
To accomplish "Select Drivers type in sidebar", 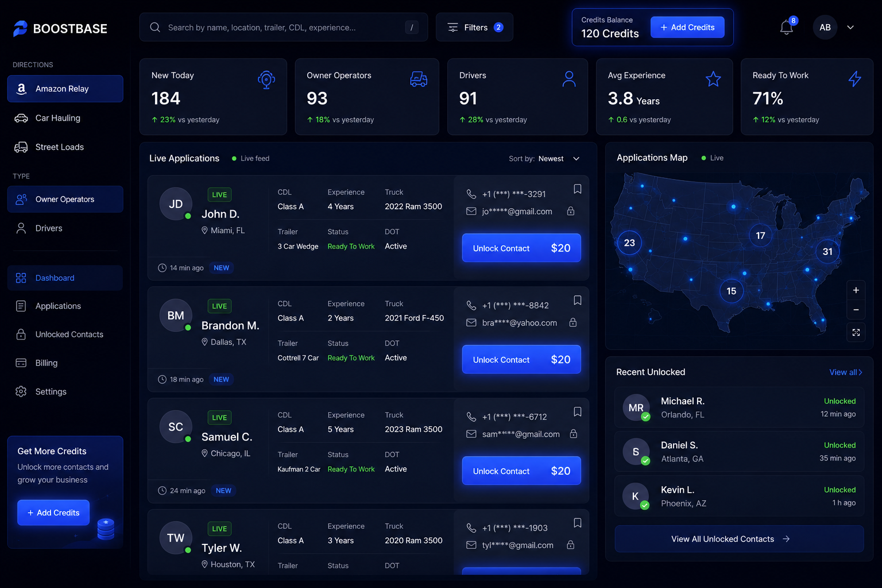I will pos(65,228).
